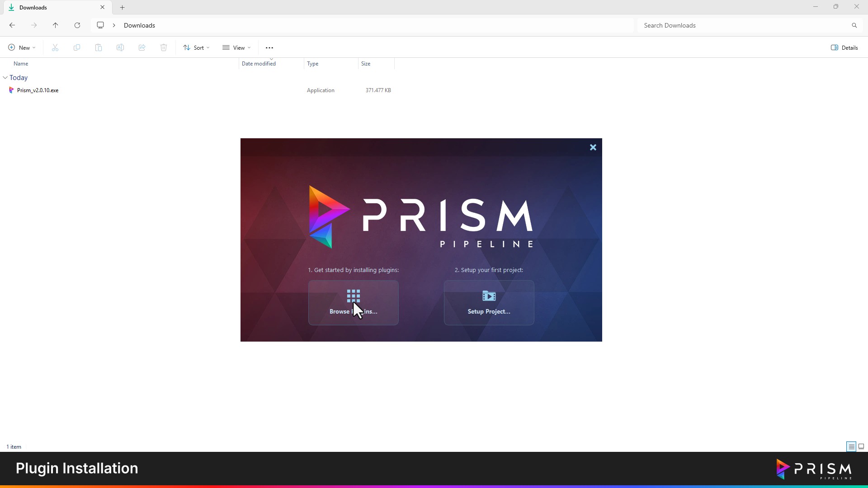The width and height of the screenshot is (868, 488).
Task: Click the Downloads breadcrumb in address bar
Action: tap(139, 25)
